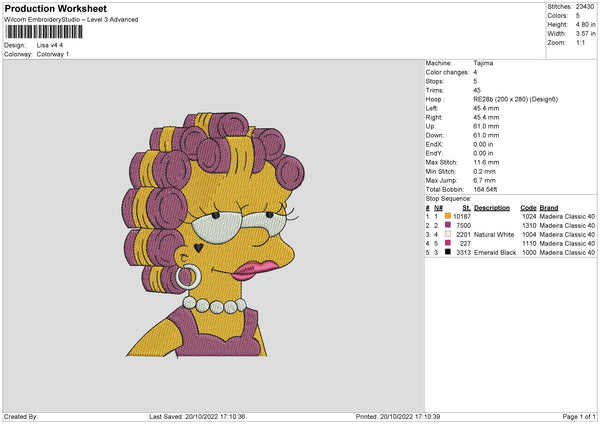Viewport: 600px width, 424px height.
Task: Click the 'Page 1 of 1' footer text
Action: (x=579, y=417)
